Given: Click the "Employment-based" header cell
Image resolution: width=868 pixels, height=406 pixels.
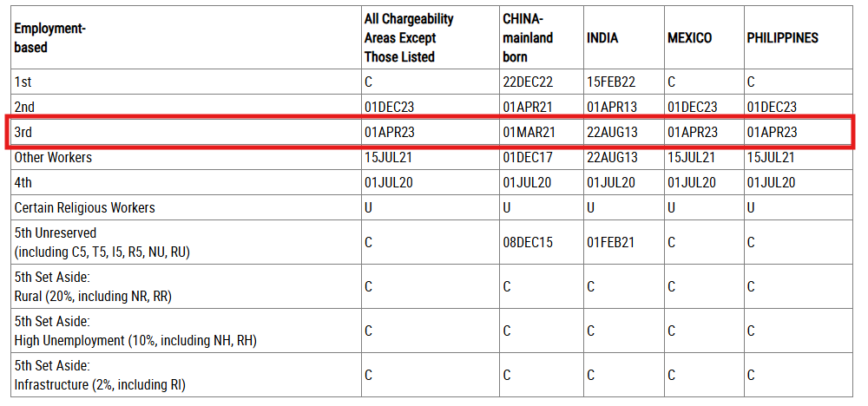Looking at the screenshot, I should [x=49, y=38].
